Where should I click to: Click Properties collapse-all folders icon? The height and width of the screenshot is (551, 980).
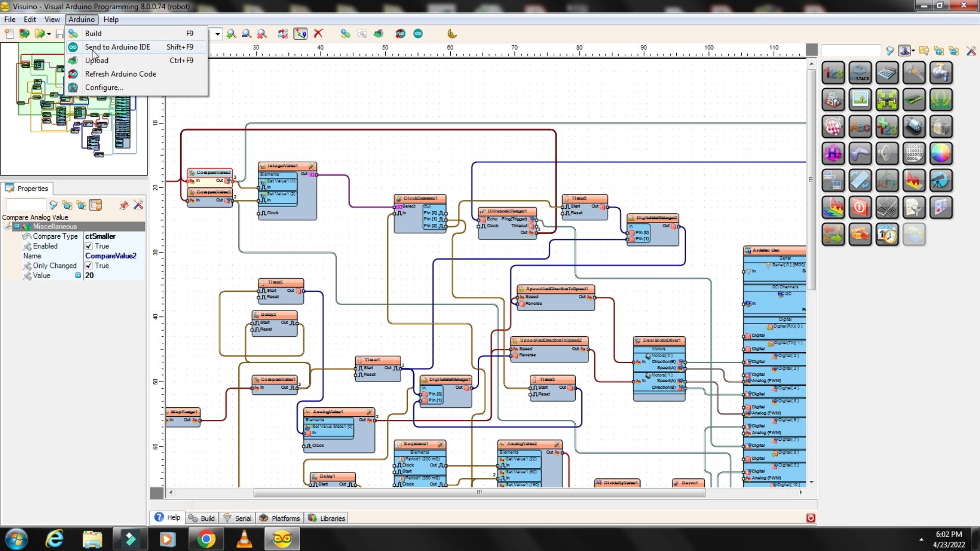pos(81,205)
